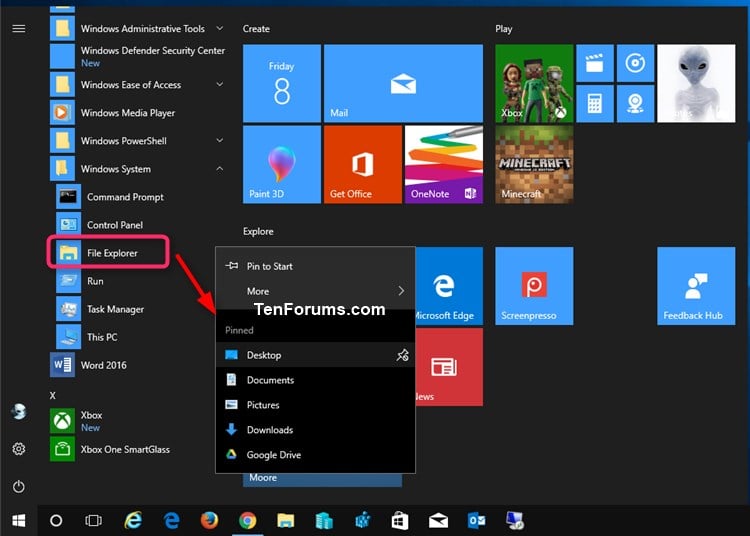The width and height of the screenshot is (750, 536).
Task: Click the Explore group title
Action: [258, 231]
